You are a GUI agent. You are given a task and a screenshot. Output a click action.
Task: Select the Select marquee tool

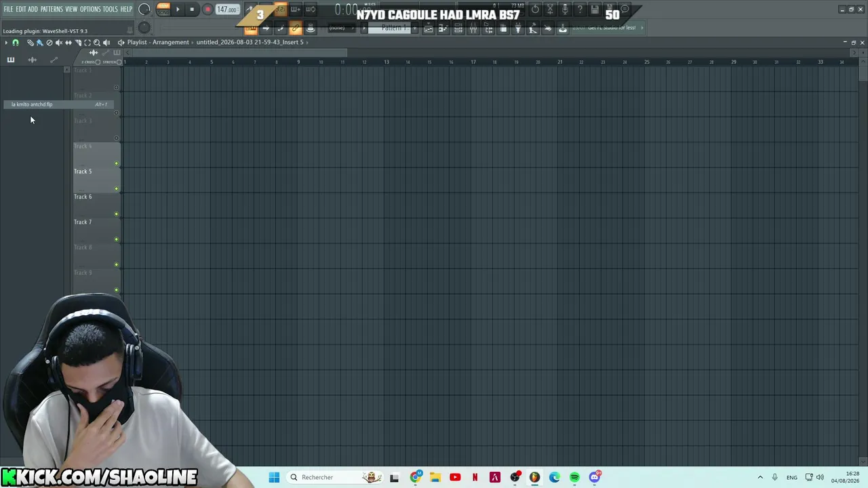point(87,42)
